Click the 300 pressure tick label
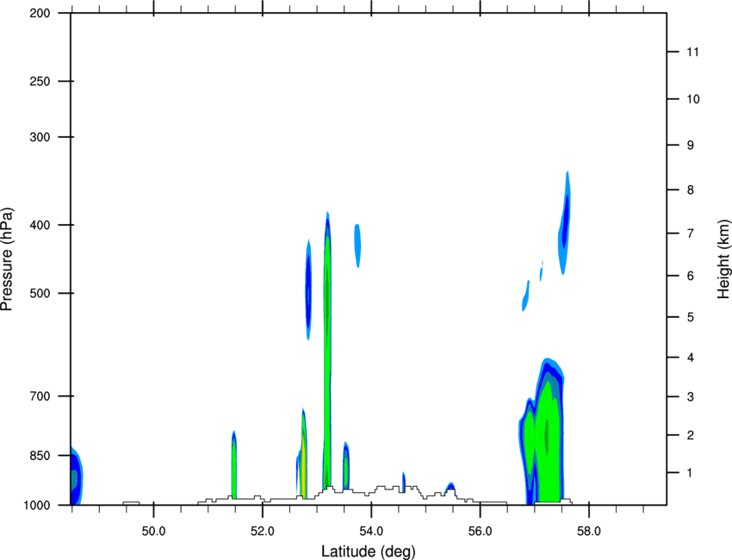 pyautogui.click(x=40, y=137)
